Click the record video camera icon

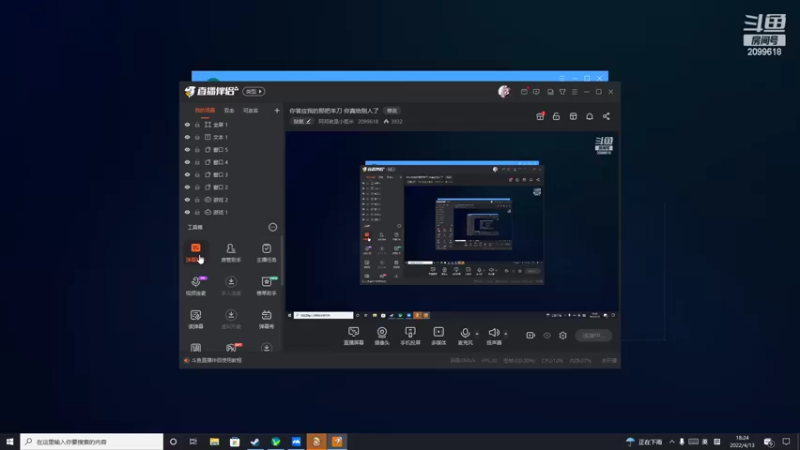[531, 335]
